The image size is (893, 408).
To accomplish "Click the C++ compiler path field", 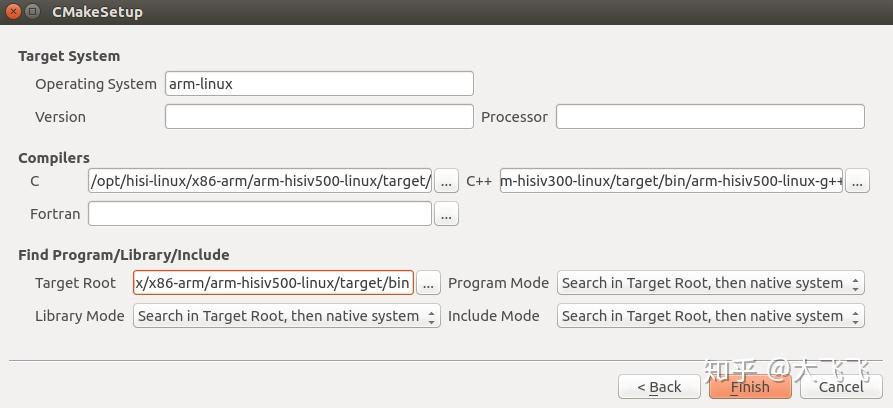I will click(x=672, y=181).
